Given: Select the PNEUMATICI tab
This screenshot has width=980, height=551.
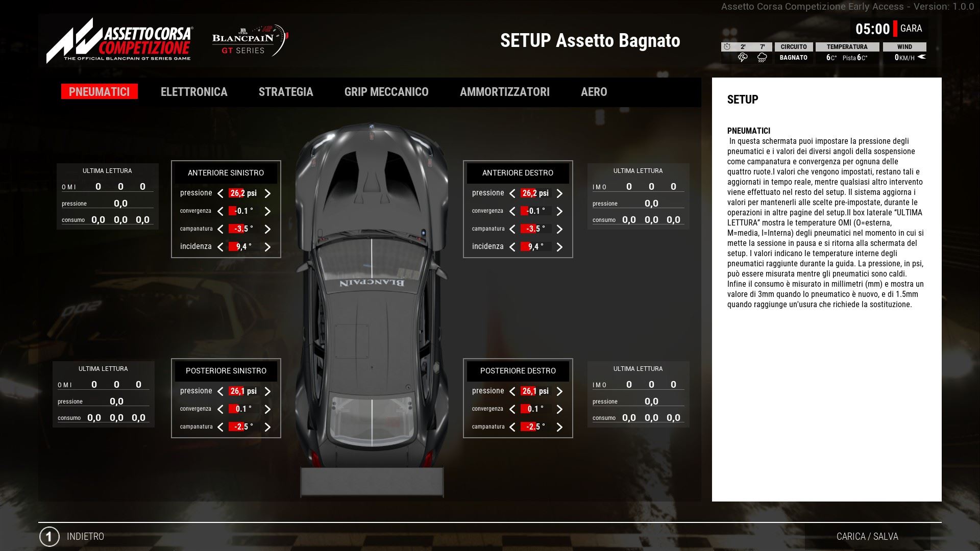Looking at the screenshot, I should 100,92.
